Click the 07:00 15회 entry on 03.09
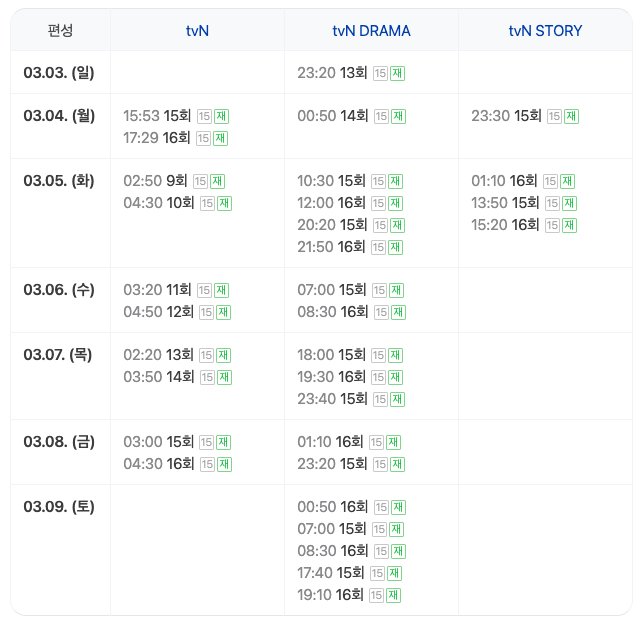The image size is (644, 627). [x=351, y=529]
